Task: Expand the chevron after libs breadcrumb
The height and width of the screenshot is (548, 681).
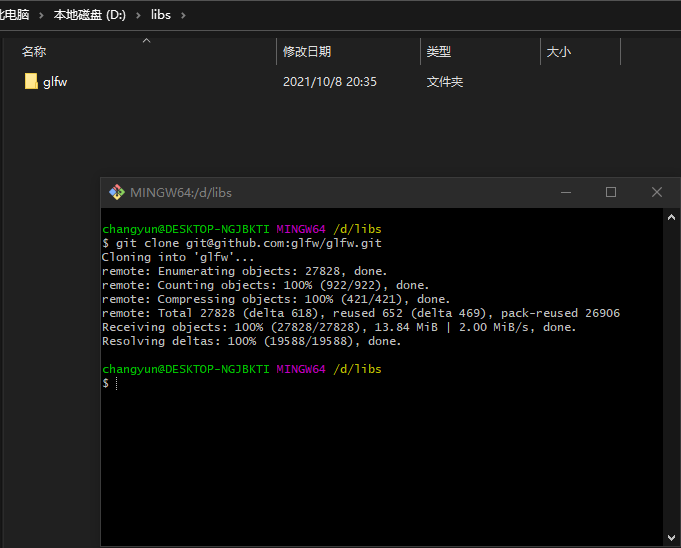Action: 183,15
